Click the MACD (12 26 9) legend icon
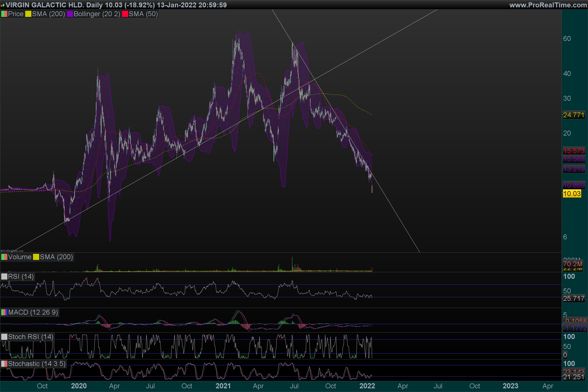This screenshot has width=588, height=392. point(4,312)
